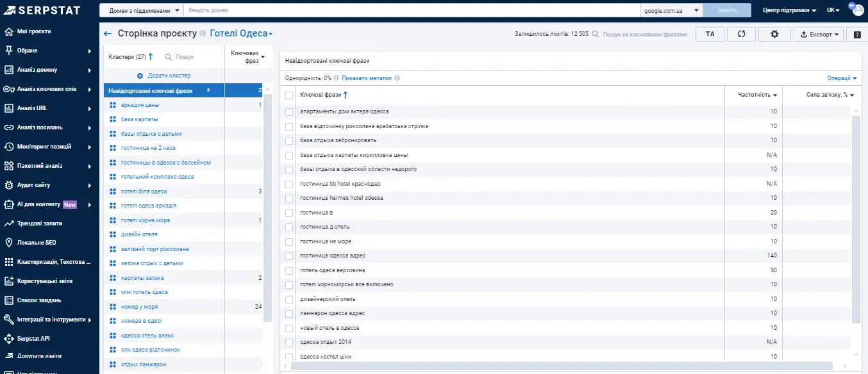Click Аналіз посилань link icon
The height and width of the screenshot is (374, 868).
tap(9, 127)
